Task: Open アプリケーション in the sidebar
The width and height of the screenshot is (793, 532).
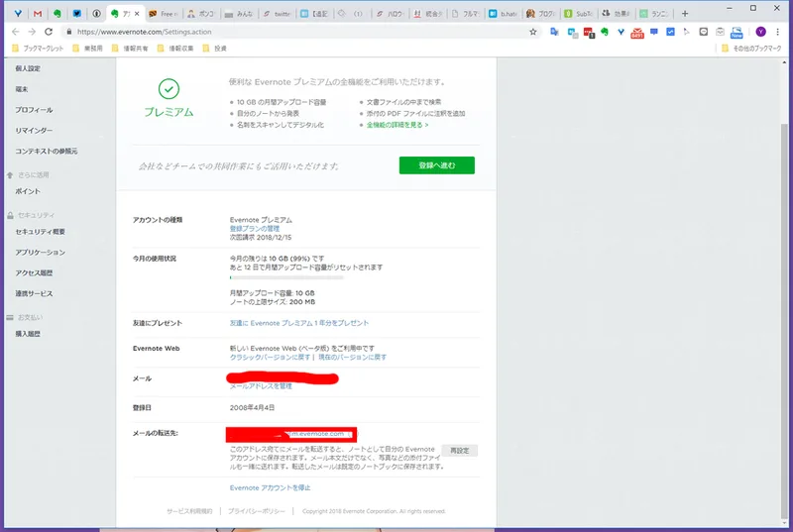Action: point(40,253)
